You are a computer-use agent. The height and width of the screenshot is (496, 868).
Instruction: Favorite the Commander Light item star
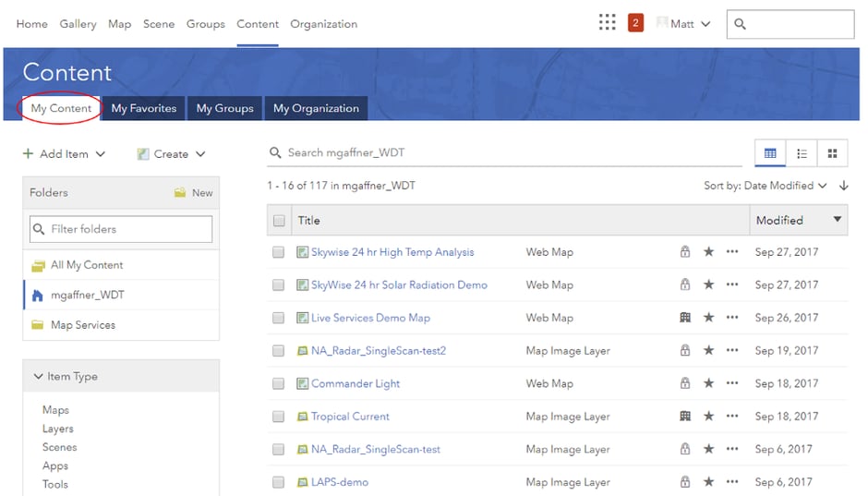pos(708,383)
